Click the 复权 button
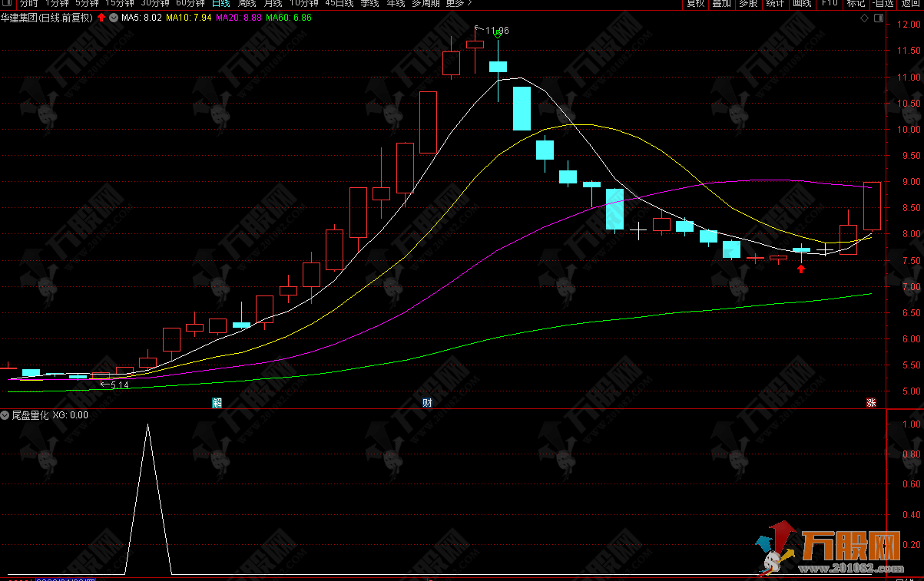Image resolution: width=924 pixels, height=581 pixels. point(695,3)
